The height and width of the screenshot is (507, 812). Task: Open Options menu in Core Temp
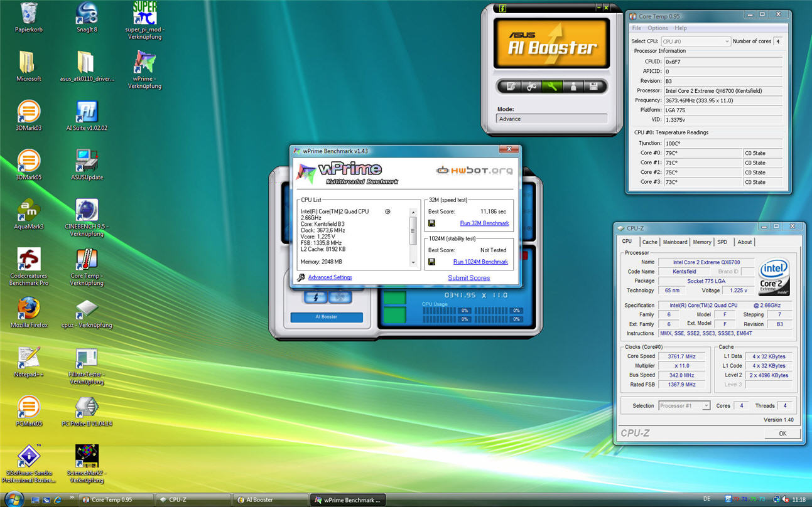pos(658,28)
